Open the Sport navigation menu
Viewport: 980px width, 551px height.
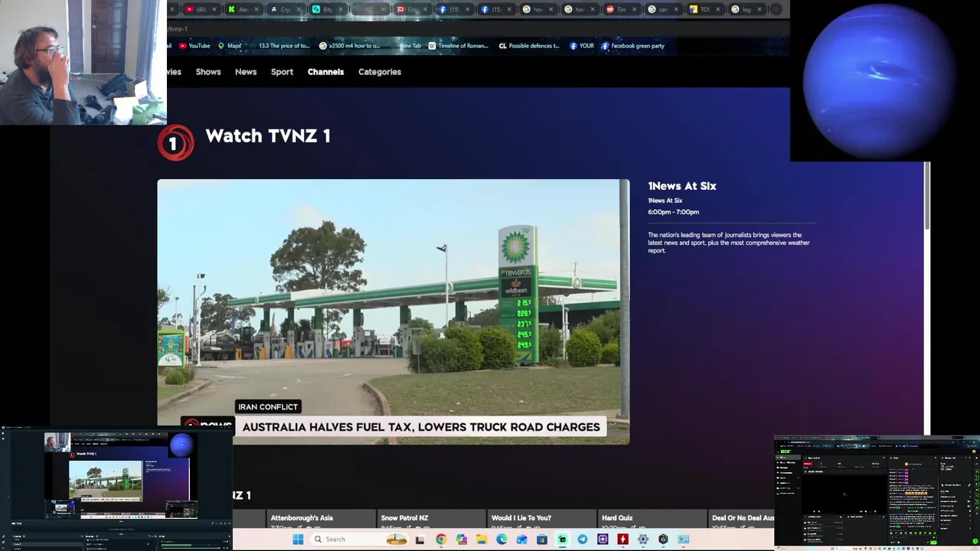(x=282, y=72)
